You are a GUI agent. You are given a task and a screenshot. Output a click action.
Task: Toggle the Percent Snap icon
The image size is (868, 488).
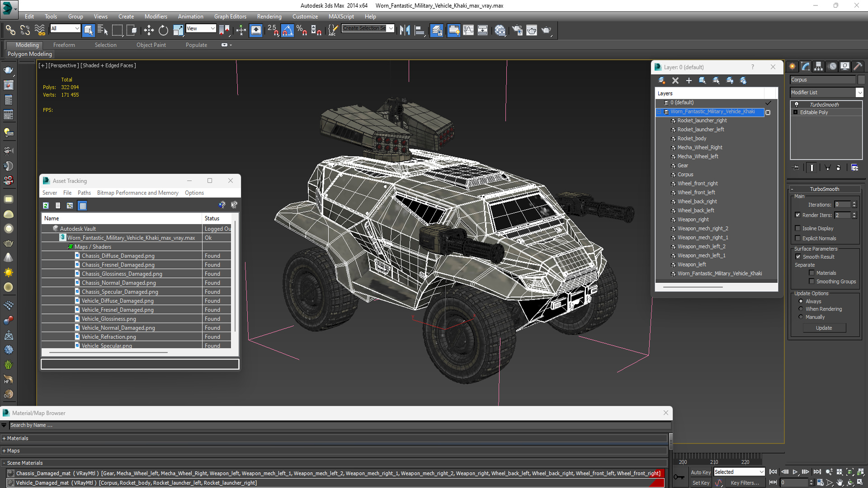pos(302,30)
